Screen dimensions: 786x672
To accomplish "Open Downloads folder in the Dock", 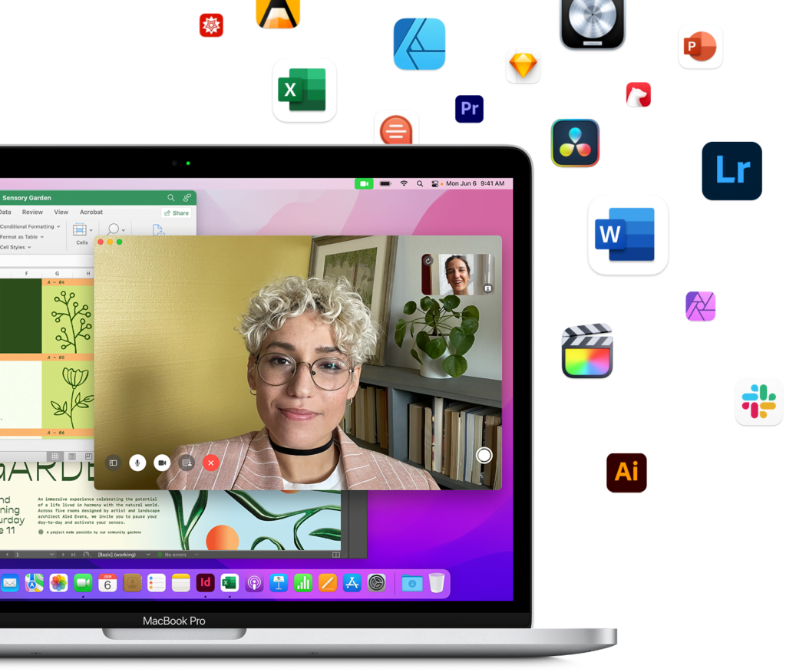I will (x=412, y=583).
